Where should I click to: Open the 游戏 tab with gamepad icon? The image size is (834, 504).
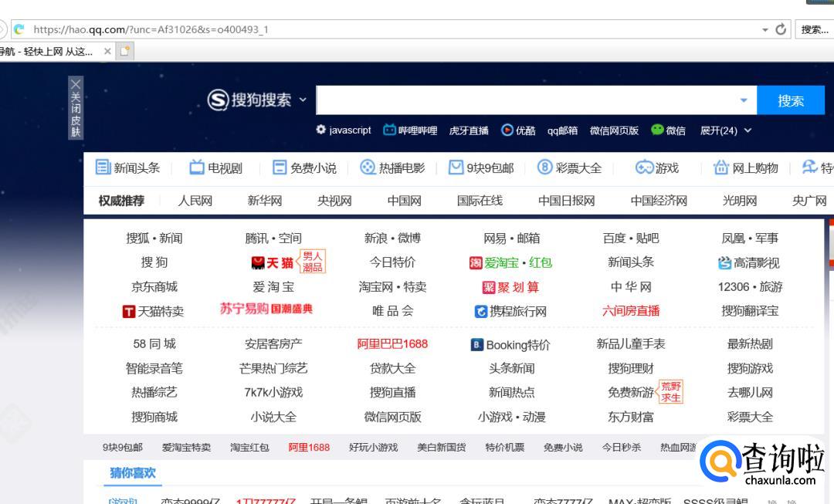point(657,167)
